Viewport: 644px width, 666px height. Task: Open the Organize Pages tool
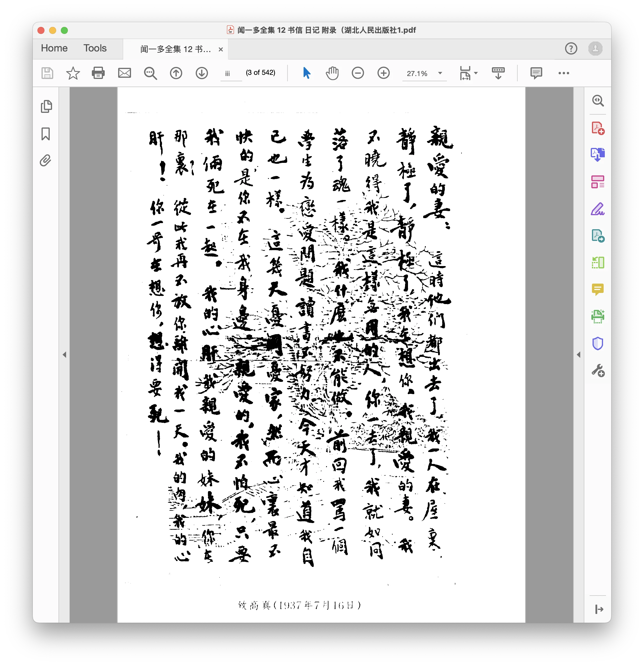(598, 181)
